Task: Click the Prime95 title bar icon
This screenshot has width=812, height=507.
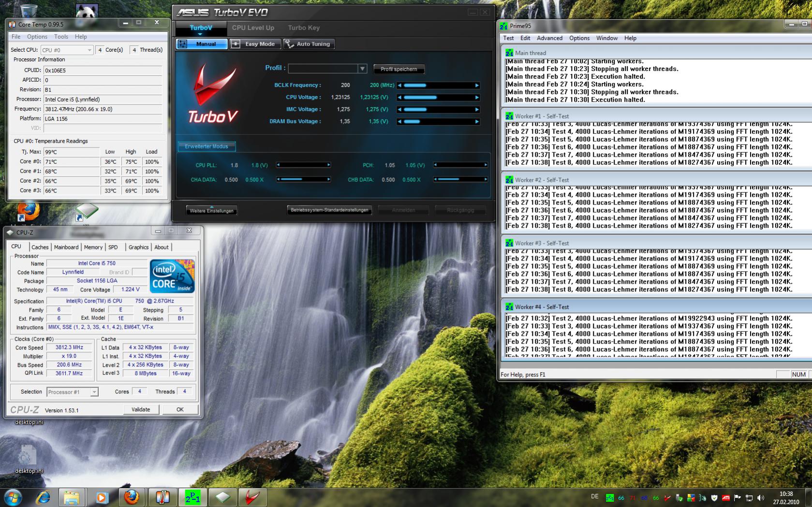Action: [x=504, y=26]
